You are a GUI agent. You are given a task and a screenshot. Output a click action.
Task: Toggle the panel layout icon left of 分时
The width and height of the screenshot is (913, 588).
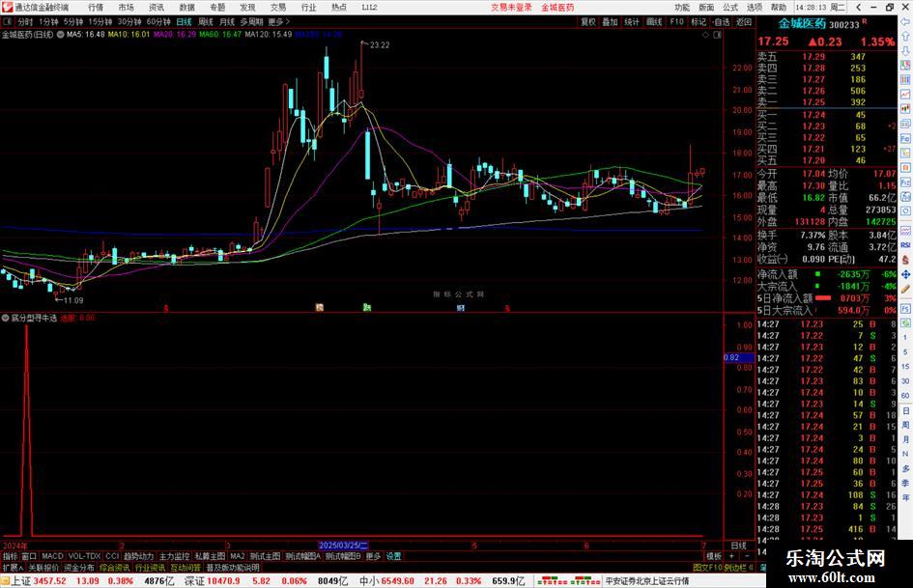(8, 21)
